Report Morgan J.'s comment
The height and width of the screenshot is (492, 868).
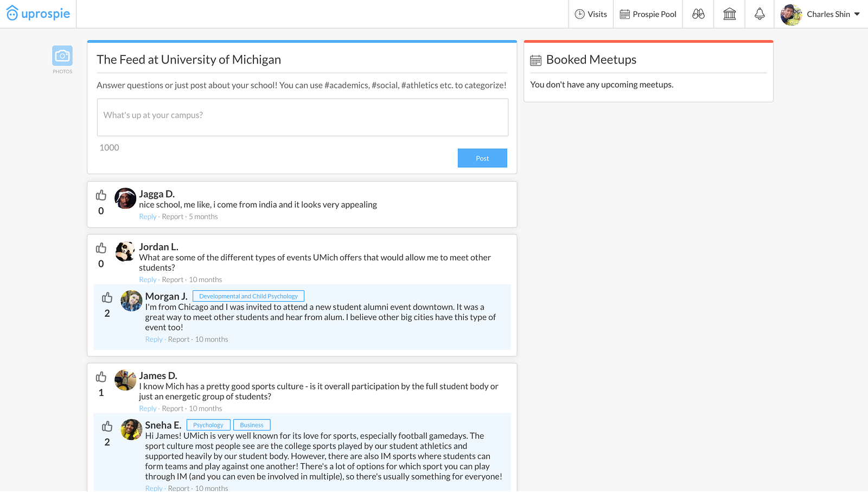(x=179, y=339)
